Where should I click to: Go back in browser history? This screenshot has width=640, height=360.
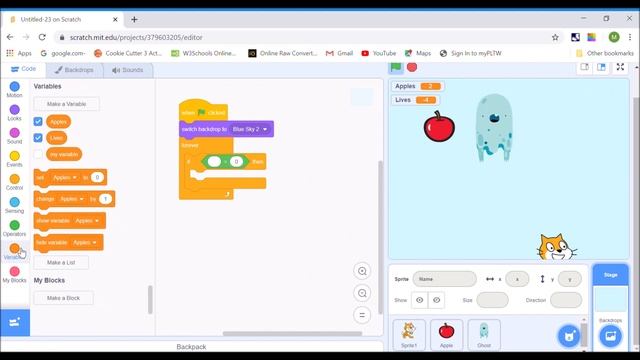coord(10,37)
